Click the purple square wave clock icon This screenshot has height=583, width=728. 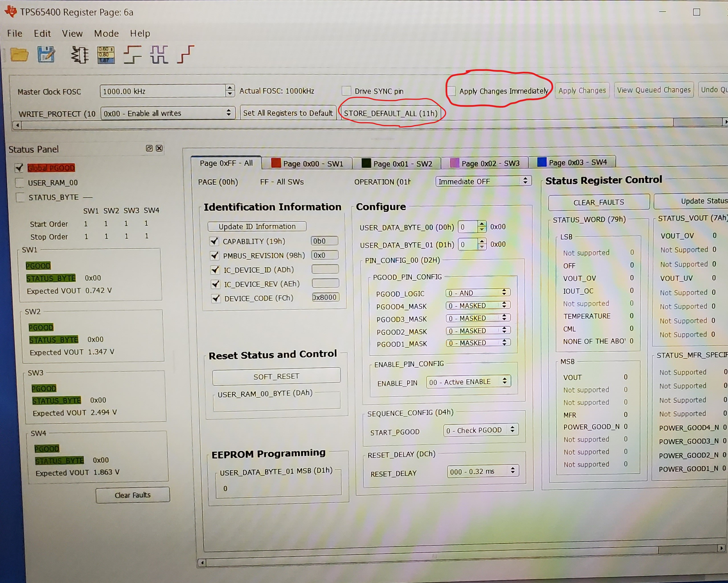[x=159, y=55]
